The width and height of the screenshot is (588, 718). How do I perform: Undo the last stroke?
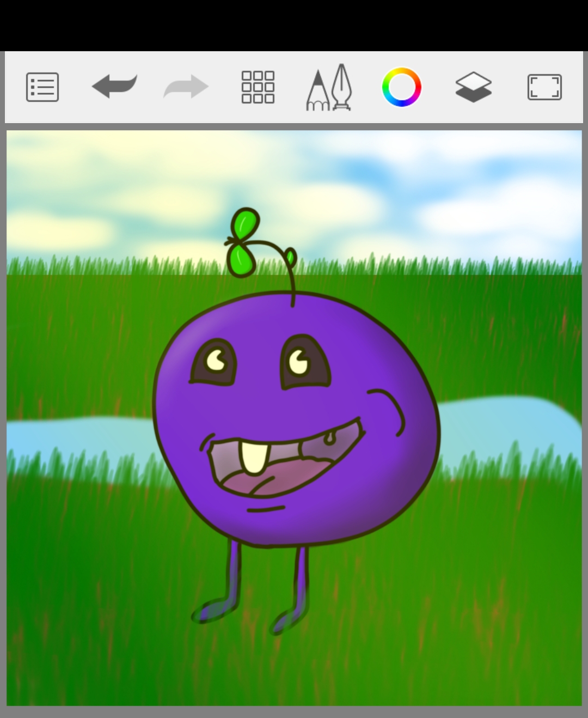pyautogui.click(x=114, y=87)
